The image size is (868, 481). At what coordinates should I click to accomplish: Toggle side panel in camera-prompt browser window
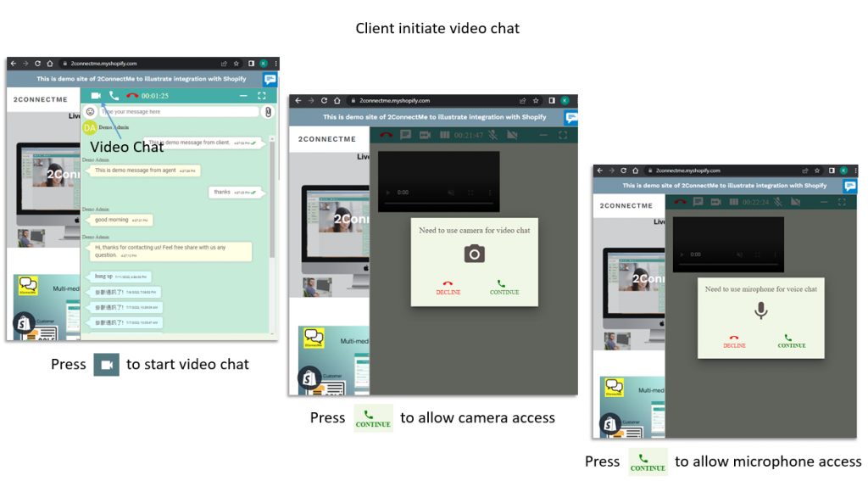(551, 100)
